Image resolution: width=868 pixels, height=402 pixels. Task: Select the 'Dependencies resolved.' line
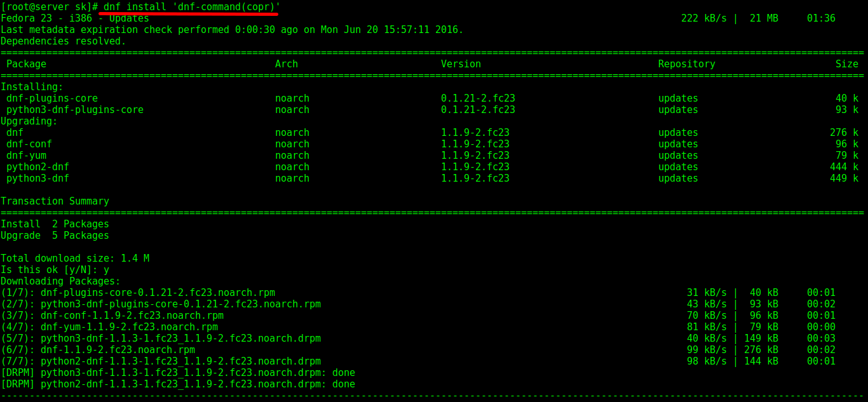click(x=64, y=41)
